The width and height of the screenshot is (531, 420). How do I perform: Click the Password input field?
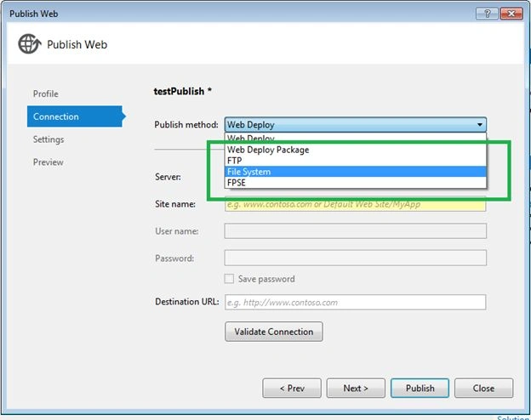click(x=355, y=258)
